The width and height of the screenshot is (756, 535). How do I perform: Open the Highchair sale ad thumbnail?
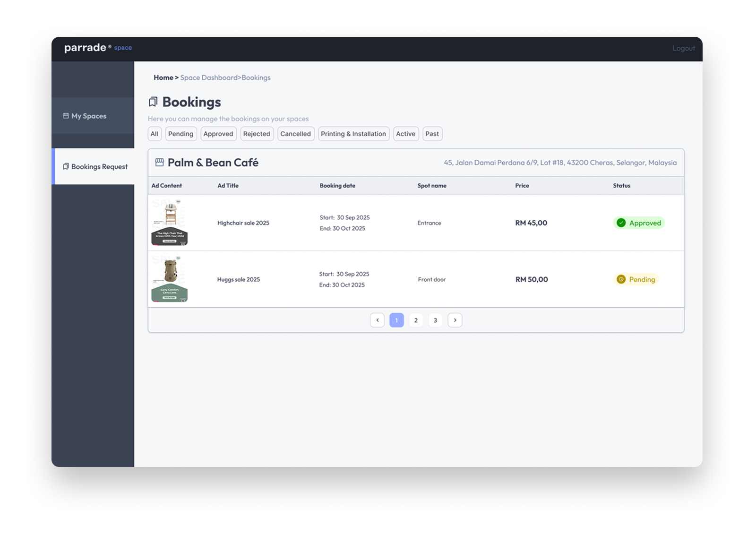click(x=170, y=222)
